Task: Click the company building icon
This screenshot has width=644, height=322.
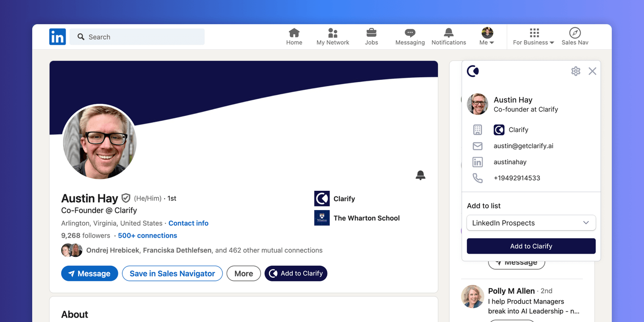Action: tap(478, 130)
